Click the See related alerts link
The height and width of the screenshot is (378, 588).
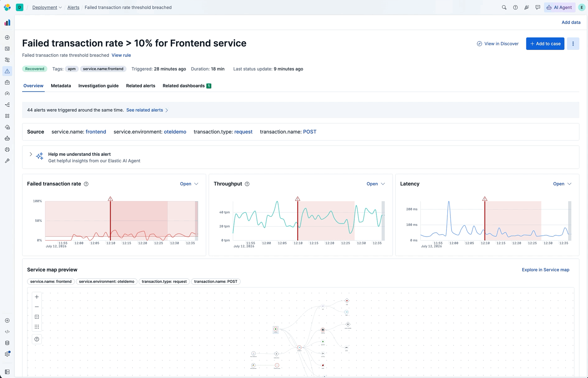(147, 110)
